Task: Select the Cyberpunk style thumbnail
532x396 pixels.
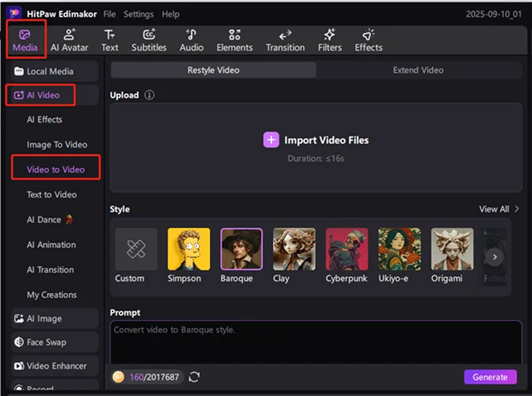Action: click(x=347, y=249)
